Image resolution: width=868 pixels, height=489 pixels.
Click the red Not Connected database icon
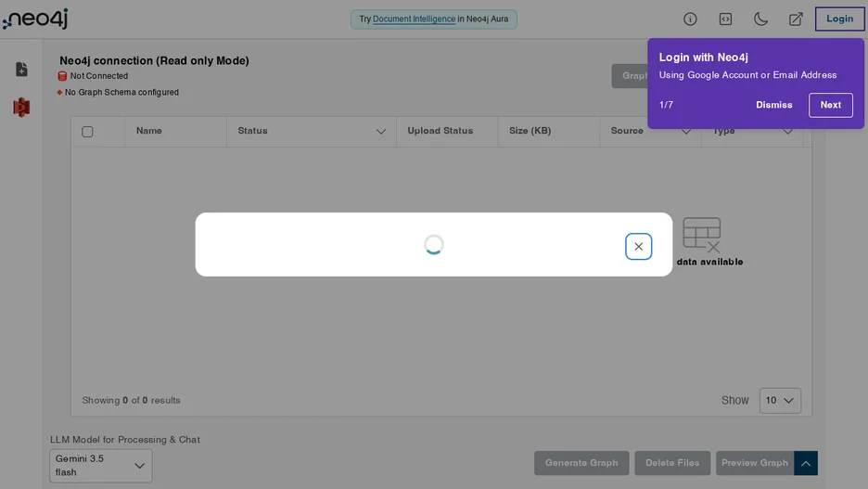click(62, 76)
